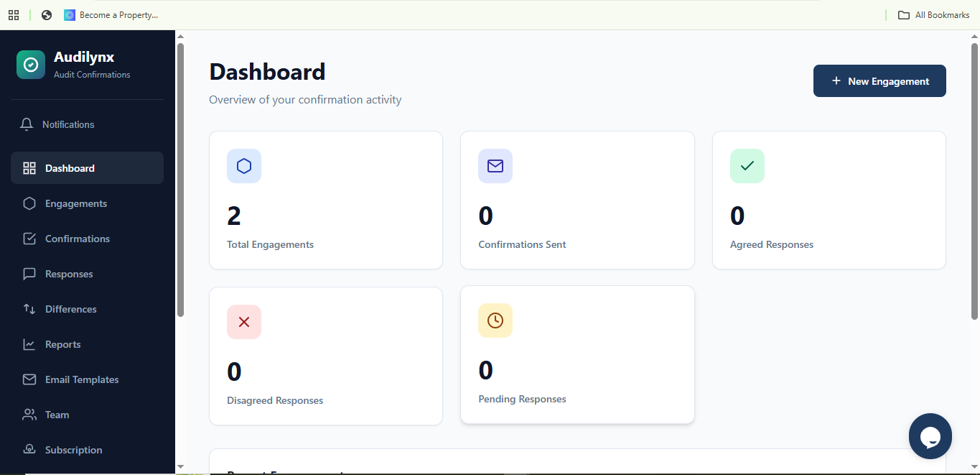The image size is (980, 475).
Task: Open Confirmations from the sidebar
Action: [x=87, y=239]
